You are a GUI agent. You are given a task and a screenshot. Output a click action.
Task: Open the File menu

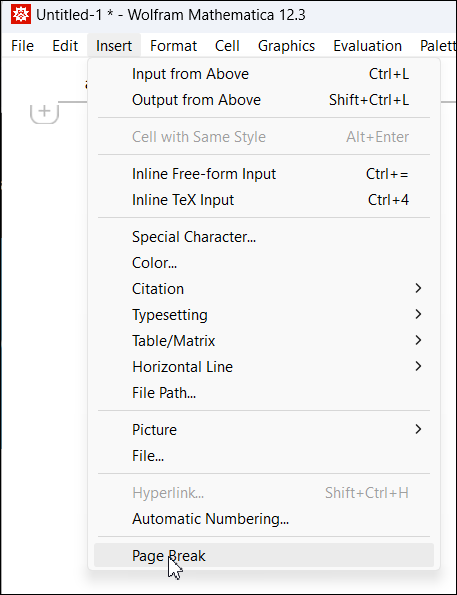pyautogui.click(x=22, y=46)
